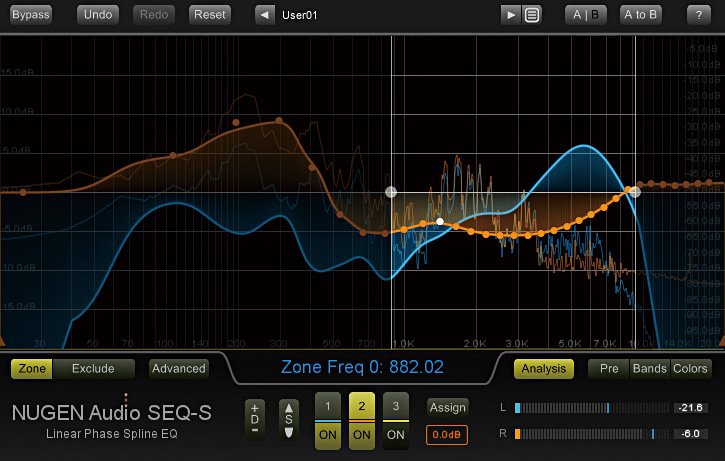The height and width of the screenshot is (461, 725).
Task: Open the preset list icon
Action: (532, 15)
